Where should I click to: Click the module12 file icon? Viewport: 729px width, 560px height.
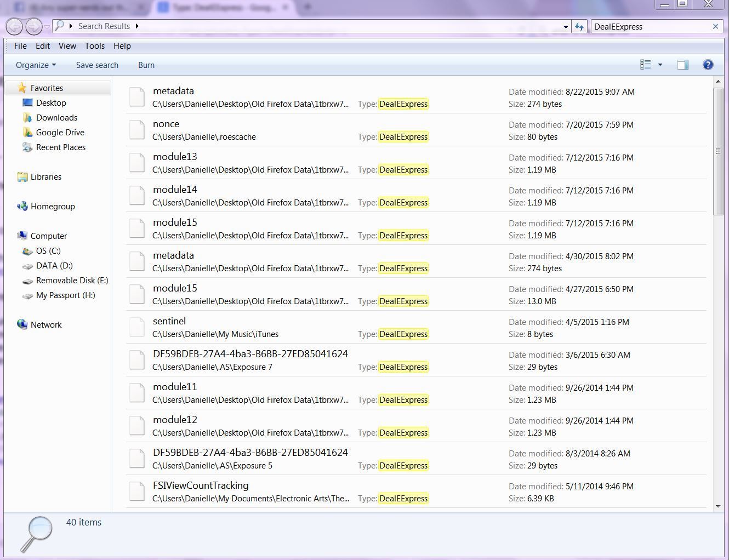click(137, 426)
